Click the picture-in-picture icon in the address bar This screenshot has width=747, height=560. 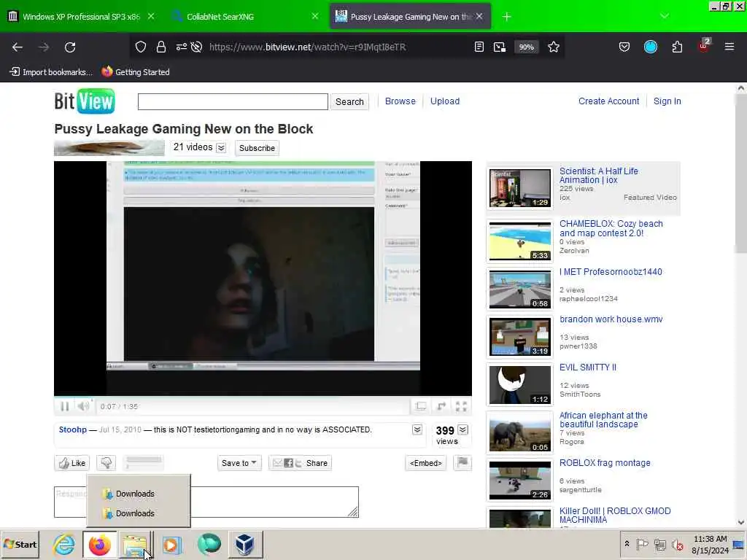(499, 47)
